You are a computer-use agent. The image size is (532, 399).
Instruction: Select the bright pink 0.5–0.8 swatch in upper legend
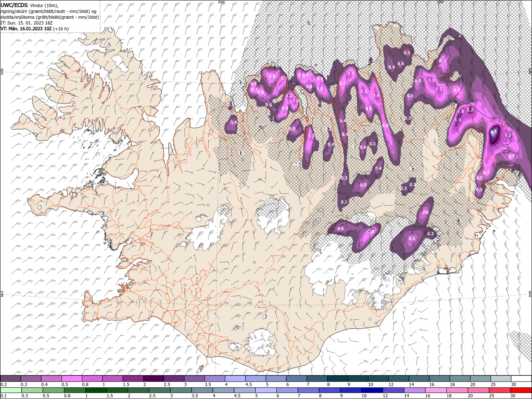pos(71,379)
